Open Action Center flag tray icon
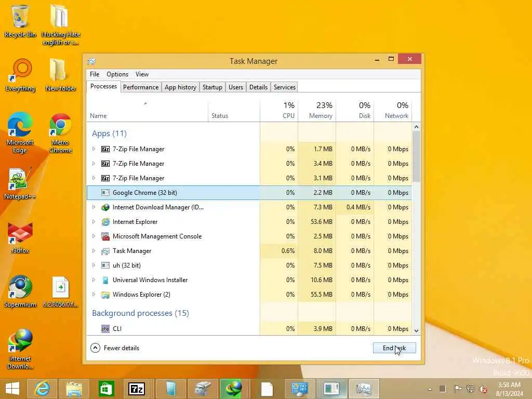The height and width of the screenshot is (399, 532). [458, 389]
